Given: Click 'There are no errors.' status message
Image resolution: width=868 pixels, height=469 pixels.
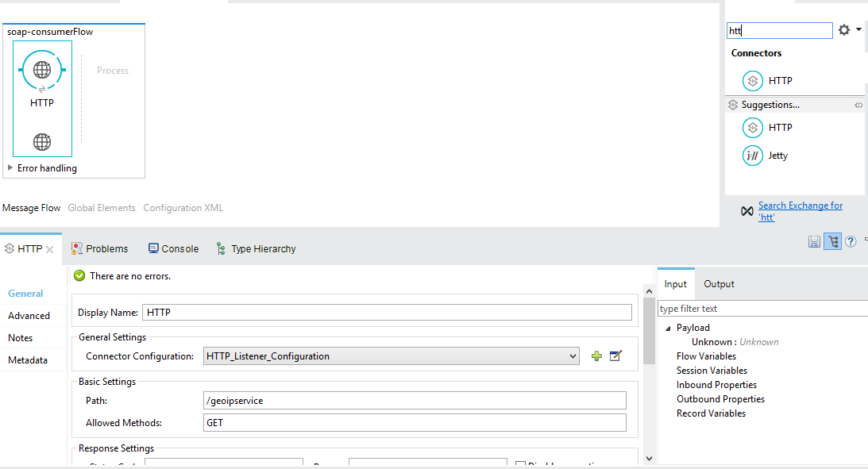Looking at the screenshot, I should (130, 276).
